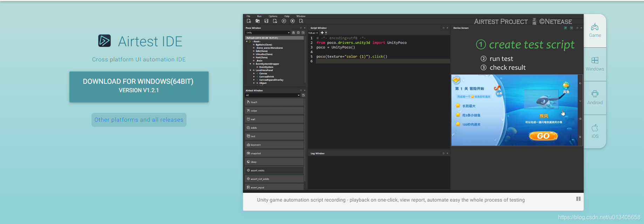The image size is (644, 224).
Task: Expand the CanvasExpandOverlay node
Action: click(x=254, y=80)
